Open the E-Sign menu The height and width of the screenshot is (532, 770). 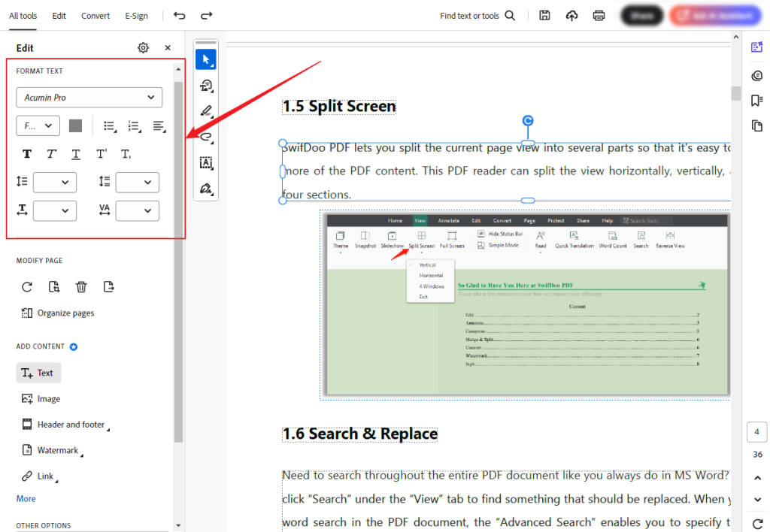pyautogui.click(x=136, y=15)
